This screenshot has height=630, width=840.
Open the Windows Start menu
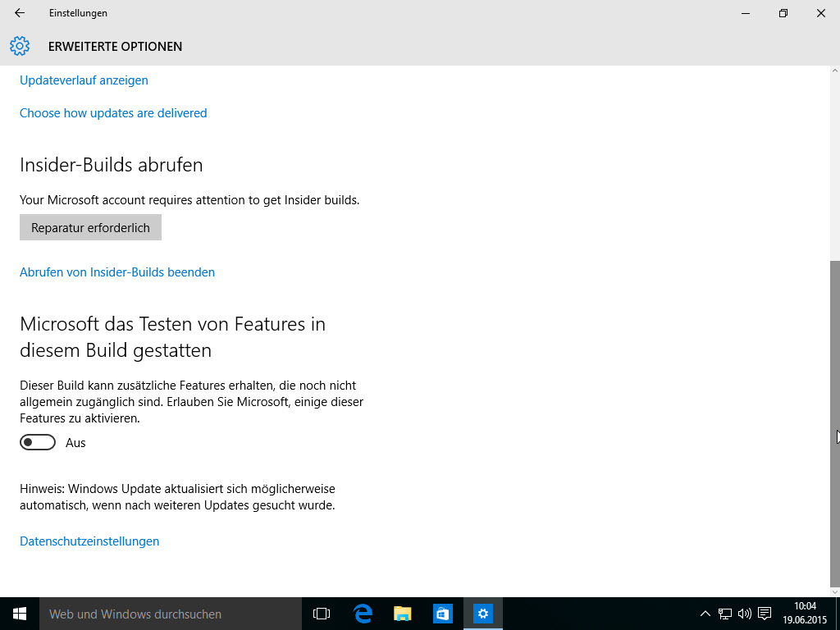coord(20,614)
